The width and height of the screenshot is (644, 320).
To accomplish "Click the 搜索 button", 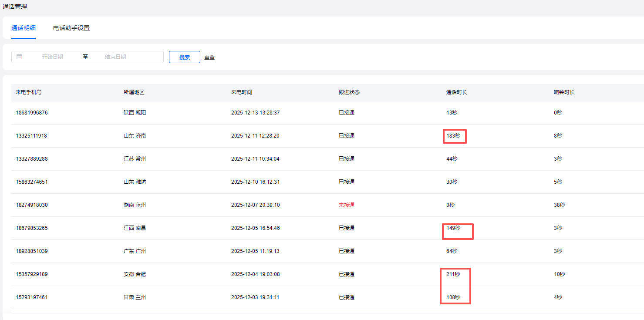I will 185,57.
